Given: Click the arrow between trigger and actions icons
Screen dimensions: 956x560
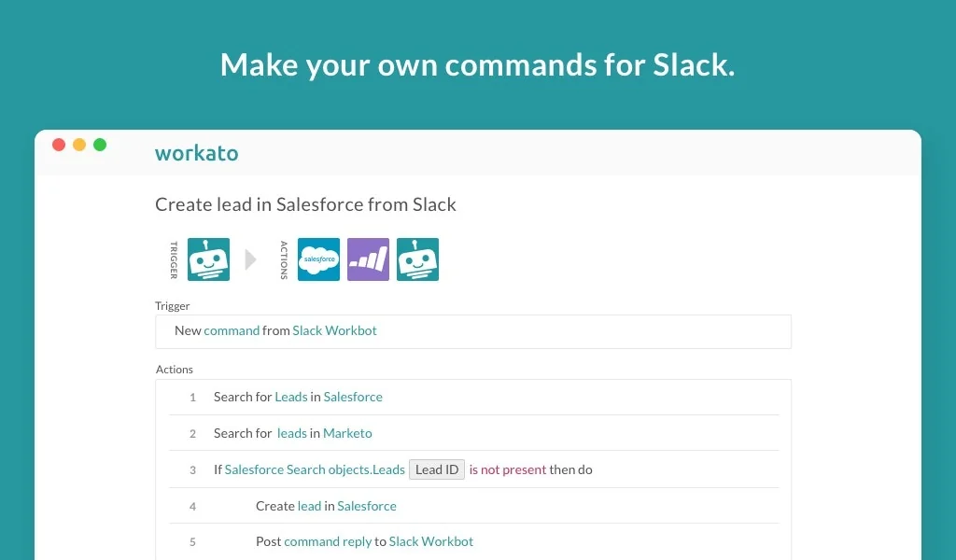Looking at the screenshot, I should coord(250,259).
